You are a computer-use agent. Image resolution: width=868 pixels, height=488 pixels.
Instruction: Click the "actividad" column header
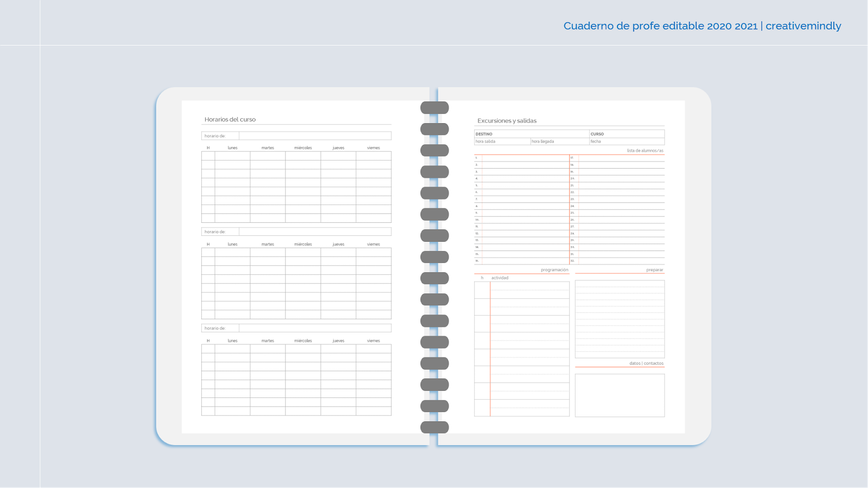500,278
